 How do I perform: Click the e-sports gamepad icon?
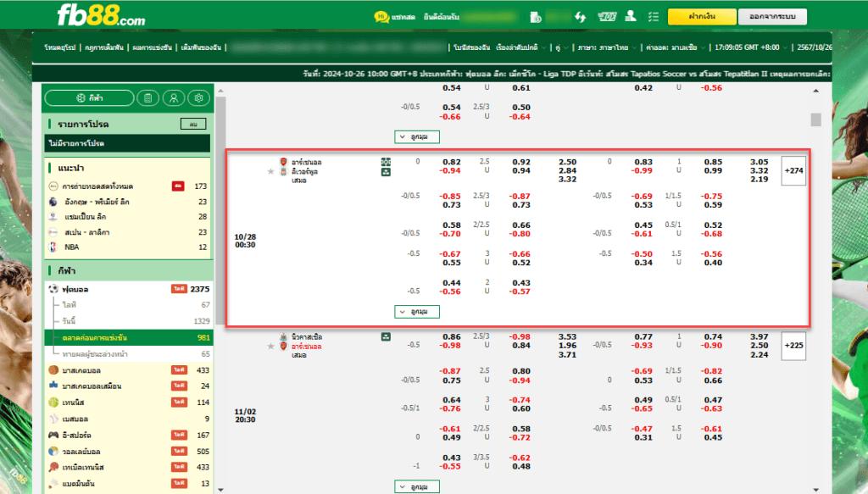(53, 435)
